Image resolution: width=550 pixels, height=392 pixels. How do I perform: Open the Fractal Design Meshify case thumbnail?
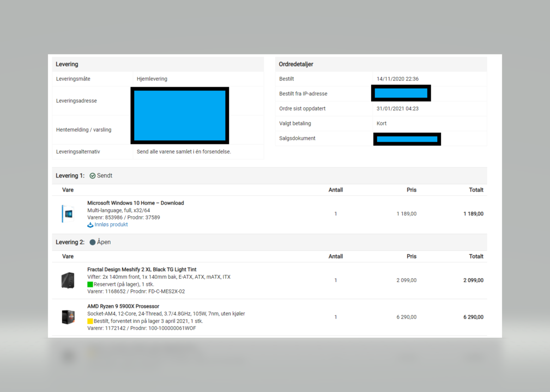68,280
